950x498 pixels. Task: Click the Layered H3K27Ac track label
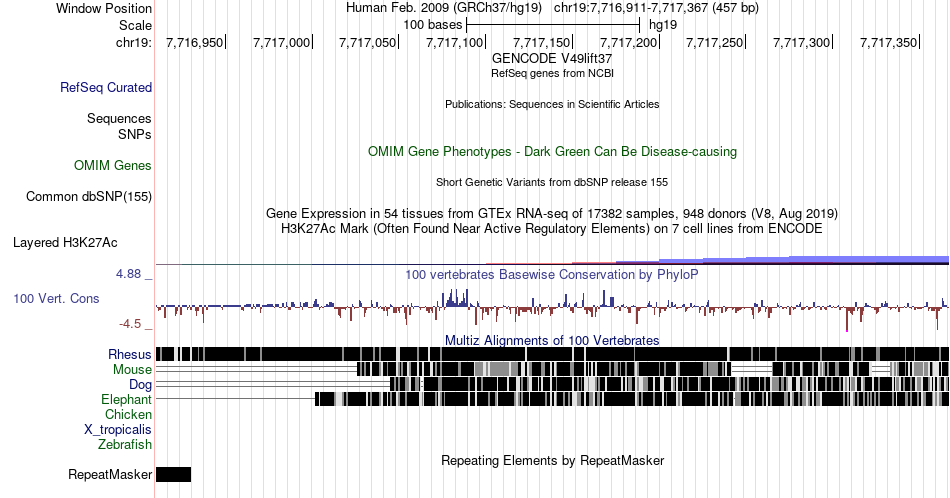[65, 242]
